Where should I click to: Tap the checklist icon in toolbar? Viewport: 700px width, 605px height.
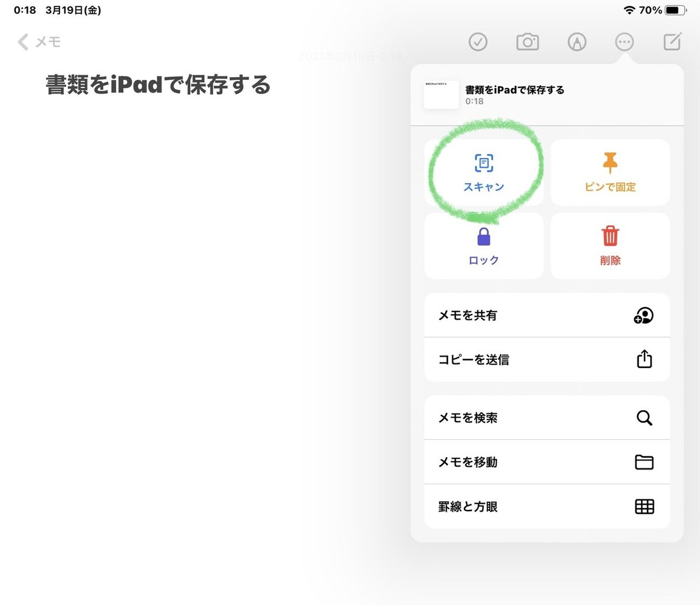pyautogui.click(x=478, y=42)
